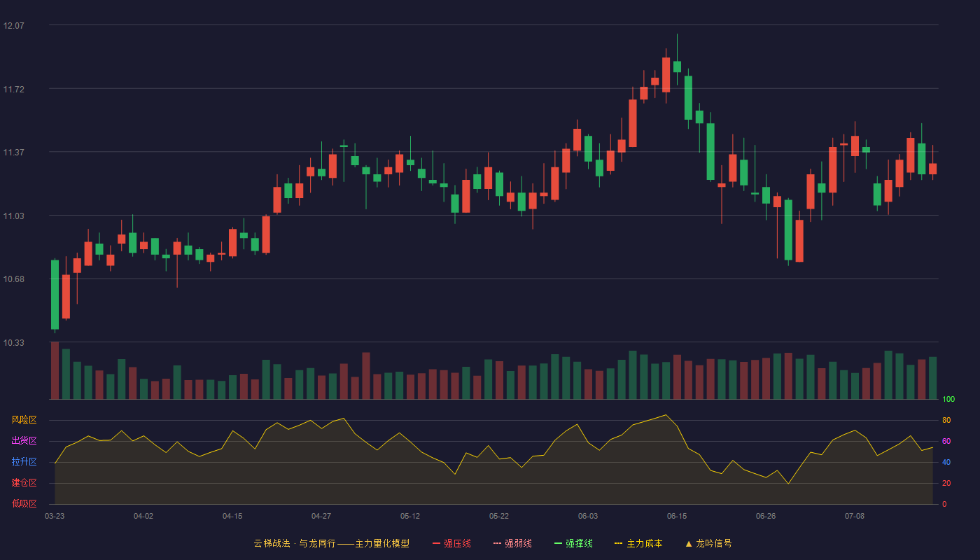Click the 龙吟信号 triangle legend icon
980x560 pixels.
[x=689, y=543]
